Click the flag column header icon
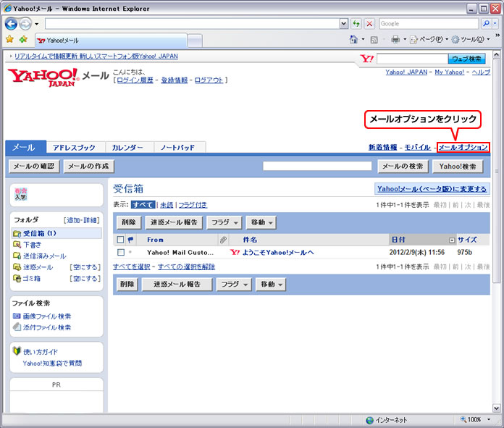The image size is (504, 428). click(x=130, y=240)
